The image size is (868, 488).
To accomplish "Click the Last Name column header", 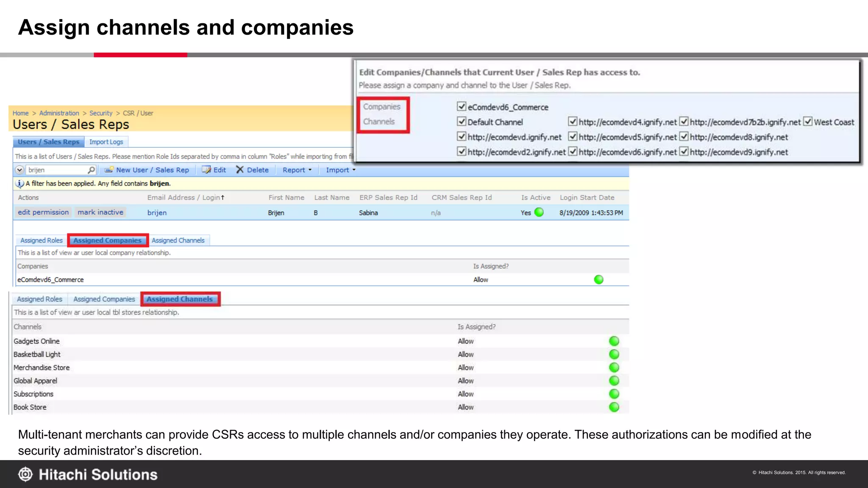I will [332, 197].
